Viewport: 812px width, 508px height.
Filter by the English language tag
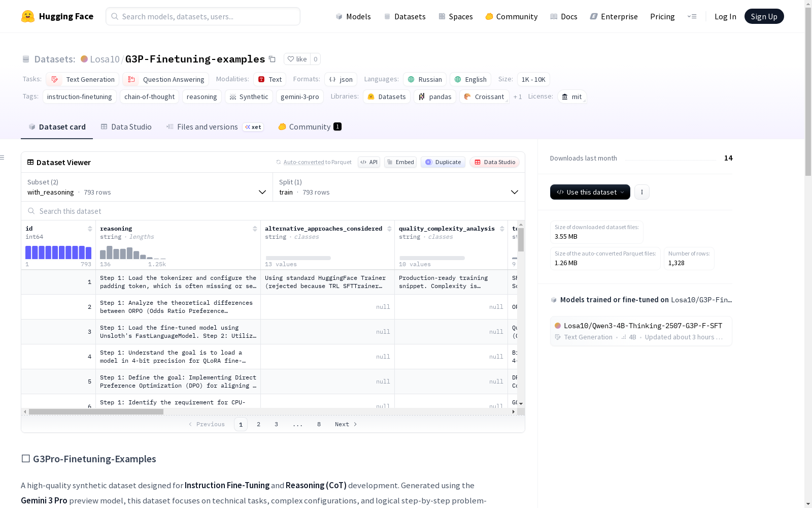pyautogui.click(x=470, y=79)
